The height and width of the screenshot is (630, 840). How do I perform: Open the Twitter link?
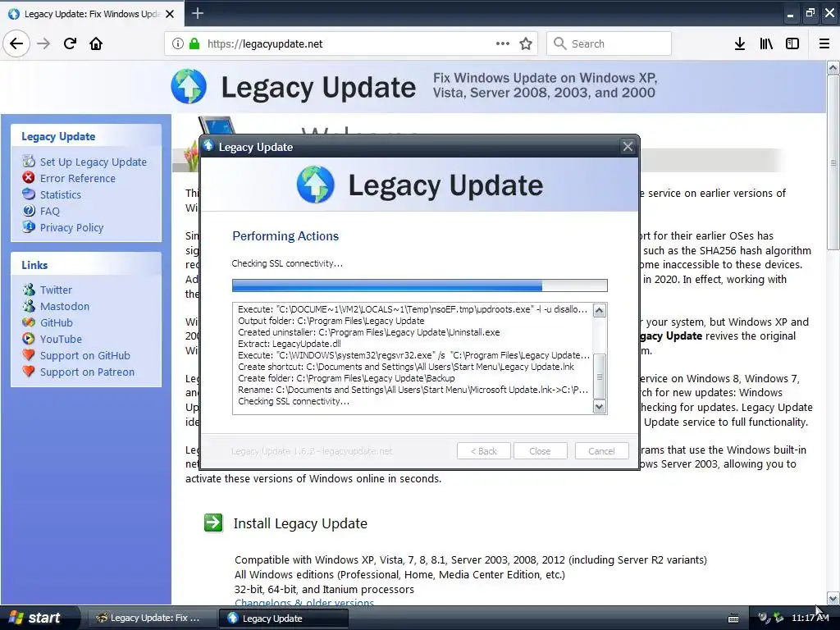pyautogui.click(x=56, y=290)
